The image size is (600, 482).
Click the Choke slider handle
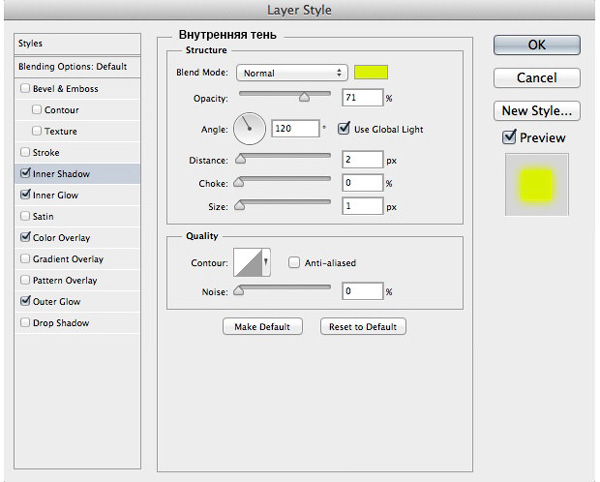(238, 182)
